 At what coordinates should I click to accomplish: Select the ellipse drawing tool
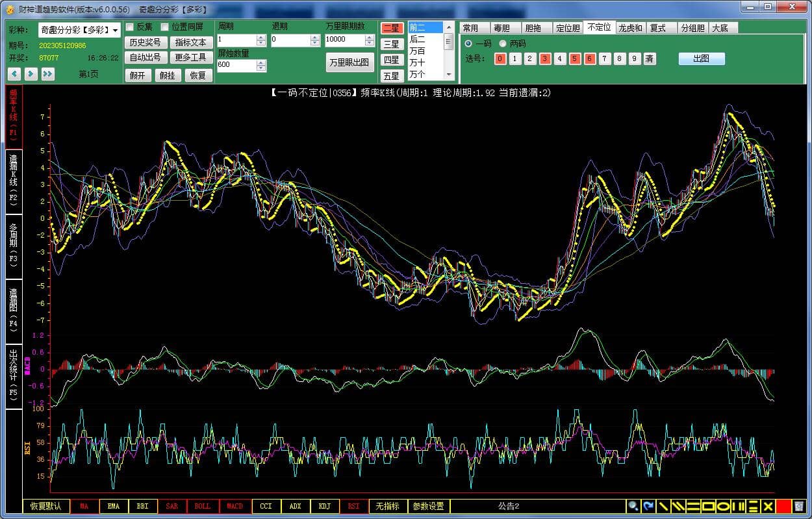coord(723,506)
